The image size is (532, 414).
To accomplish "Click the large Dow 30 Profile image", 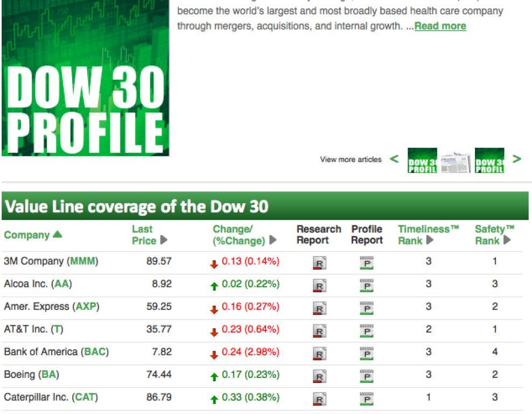I will (85, 78).
